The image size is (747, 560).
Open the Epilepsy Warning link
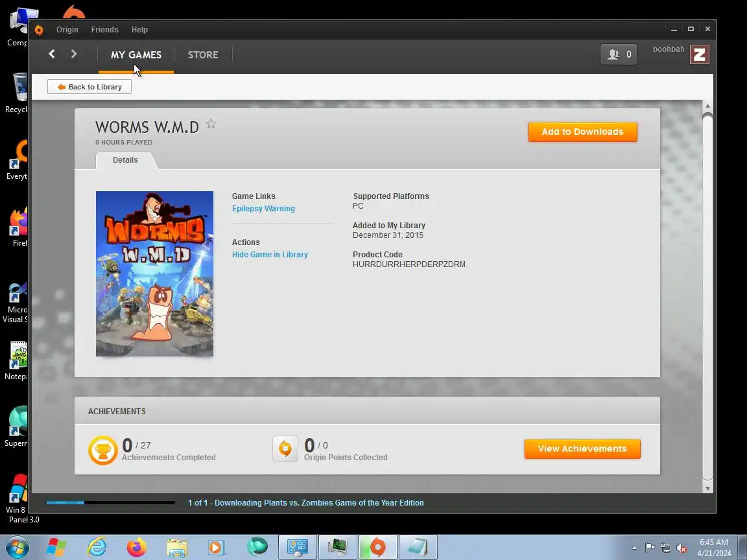coord(263,209)
